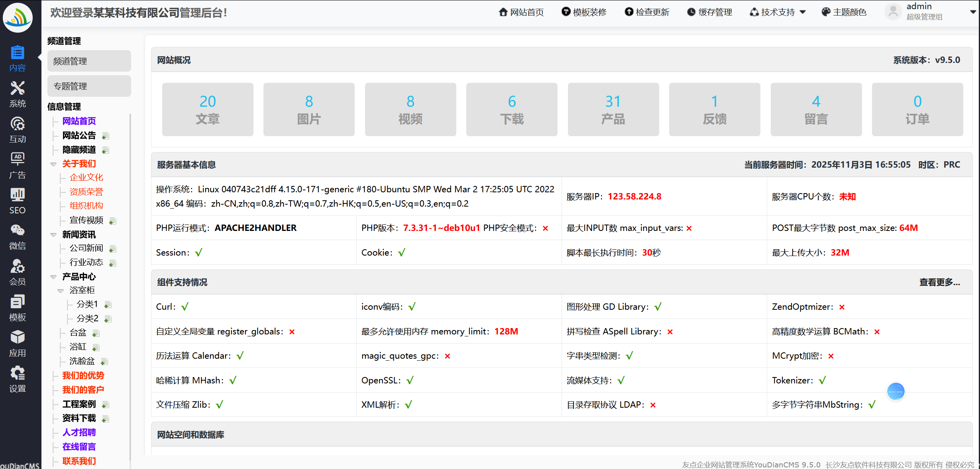Click the 查看更多... link
The width and height of the screenshot is (980, 469).
click(x=939, y=282)
